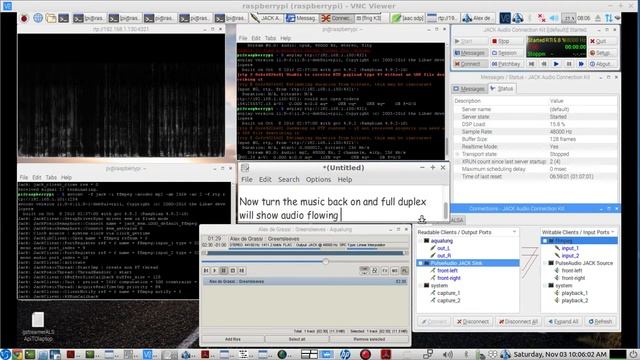Toggle Aqualung PL playlist button
Image resolution: width=640 pixels, height=360 pixels.
[404, 271]
